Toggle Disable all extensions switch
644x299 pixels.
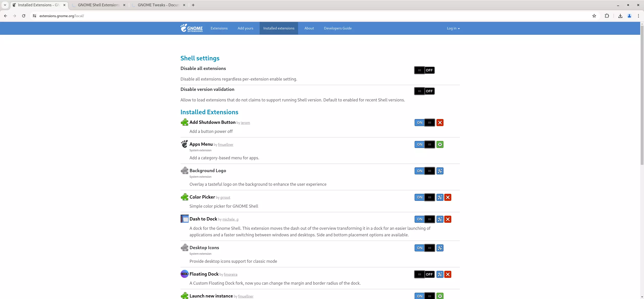(424, 70)
